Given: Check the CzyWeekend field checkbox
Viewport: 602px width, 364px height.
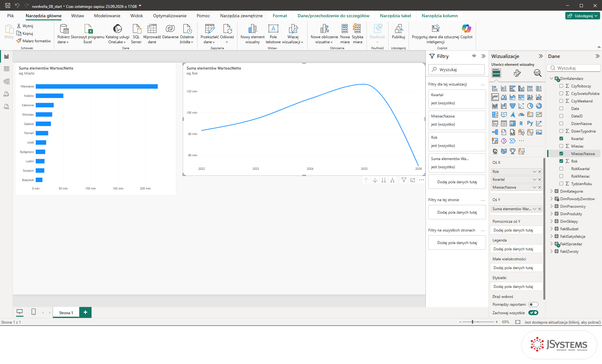Looking at the screenshot, I should (561, 101).
